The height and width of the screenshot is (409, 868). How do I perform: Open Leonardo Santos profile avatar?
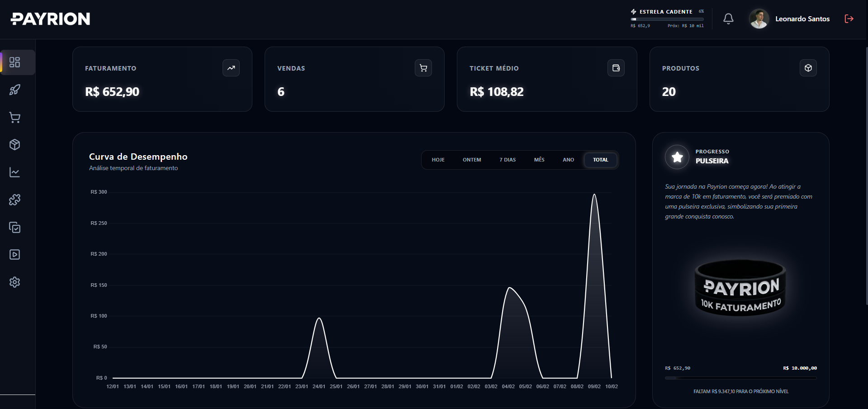[759, 19]
